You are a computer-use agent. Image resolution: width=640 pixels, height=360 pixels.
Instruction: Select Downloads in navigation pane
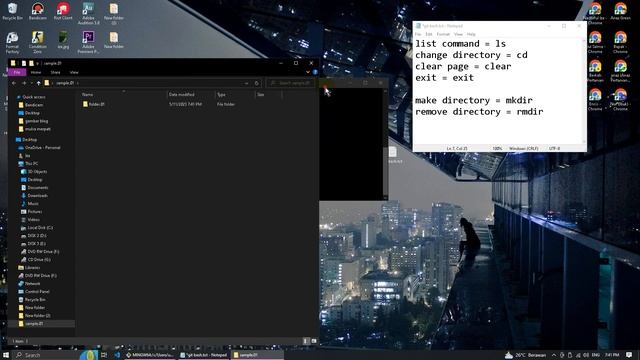coord(38,196)
